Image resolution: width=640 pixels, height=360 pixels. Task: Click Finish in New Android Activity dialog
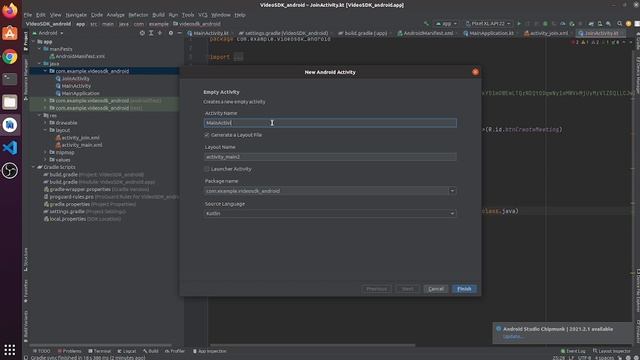pos(464,289)
